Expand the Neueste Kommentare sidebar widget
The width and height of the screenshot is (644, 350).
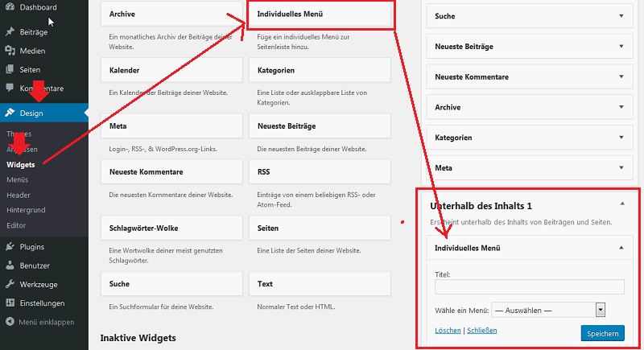(621, 76)
